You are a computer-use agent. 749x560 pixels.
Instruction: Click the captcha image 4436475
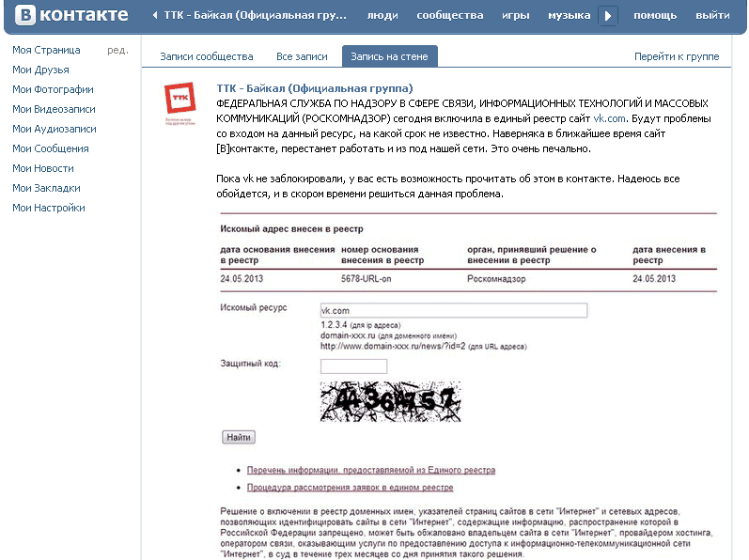click(x=390, y=401)
